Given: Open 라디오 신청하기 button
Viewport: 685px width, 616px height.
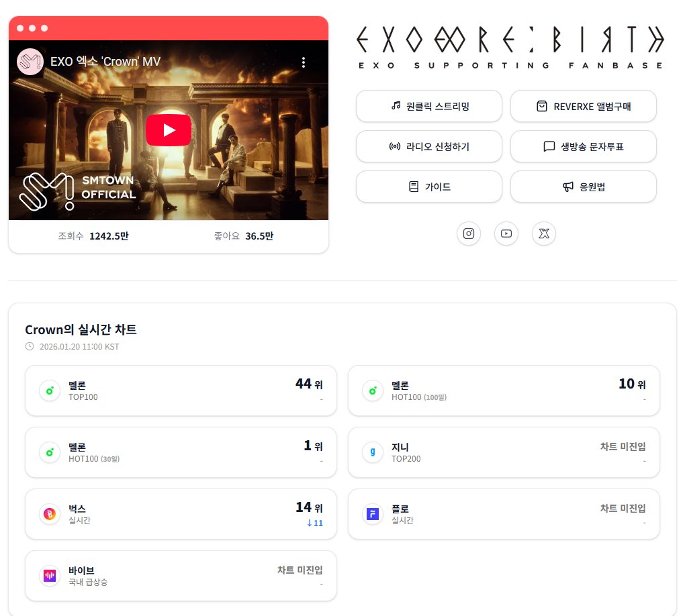Looking at the screenshot, I should (429, 146).
